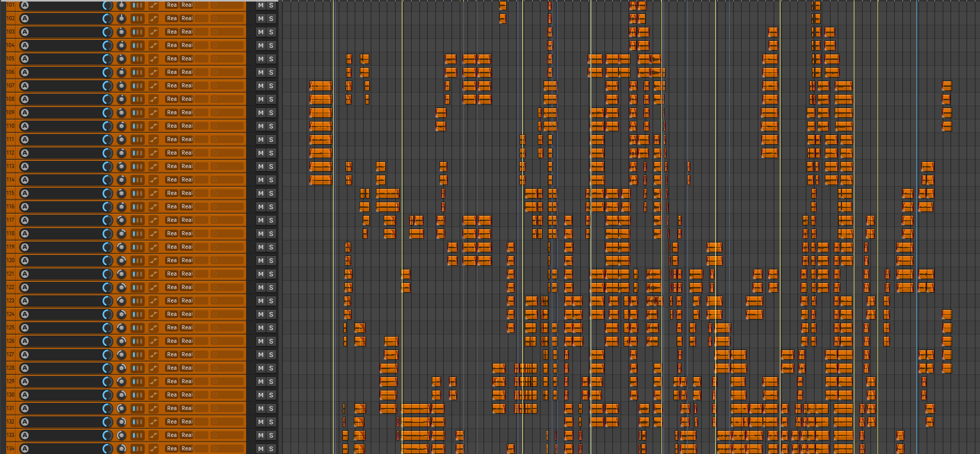Viewport: 980px width, 454px height.
Task: Click the empty FX slot on track 131
Action: (202, 408)
